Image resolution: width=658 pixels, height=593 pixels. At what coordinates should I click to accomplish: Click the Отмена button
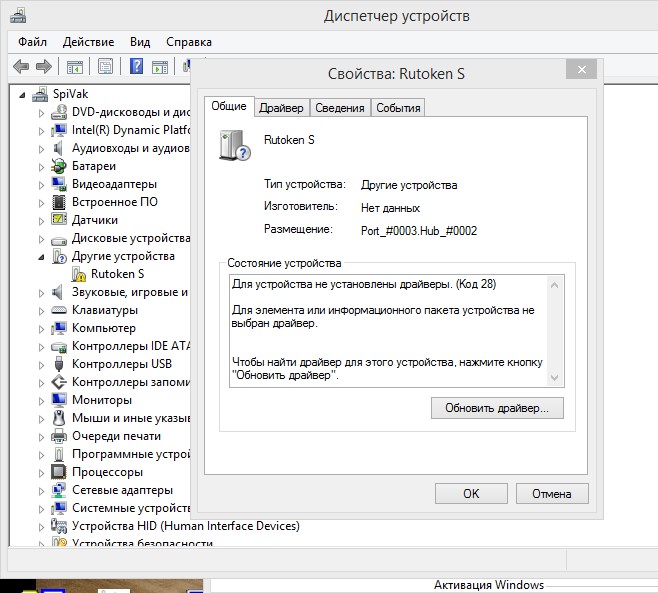click(551, 493)
